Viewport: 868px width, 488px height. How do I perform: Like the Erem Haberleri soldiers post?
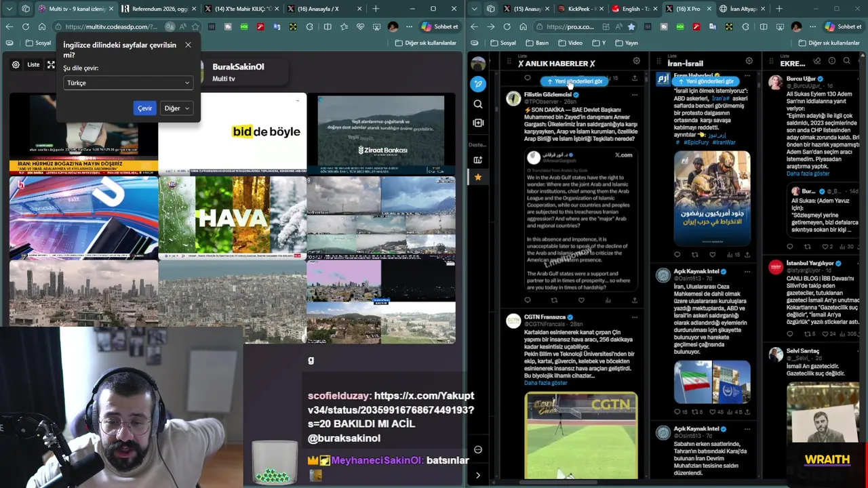[x=712, y=255]
